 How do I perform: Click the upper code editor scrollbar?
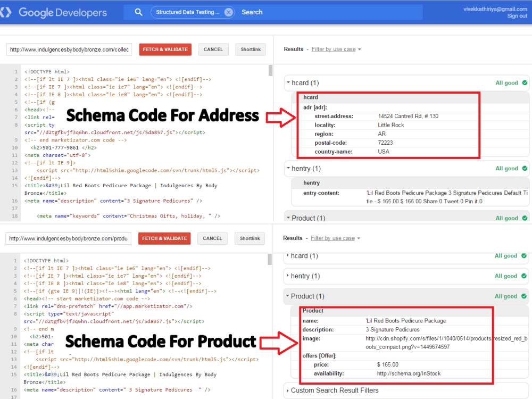270,70
